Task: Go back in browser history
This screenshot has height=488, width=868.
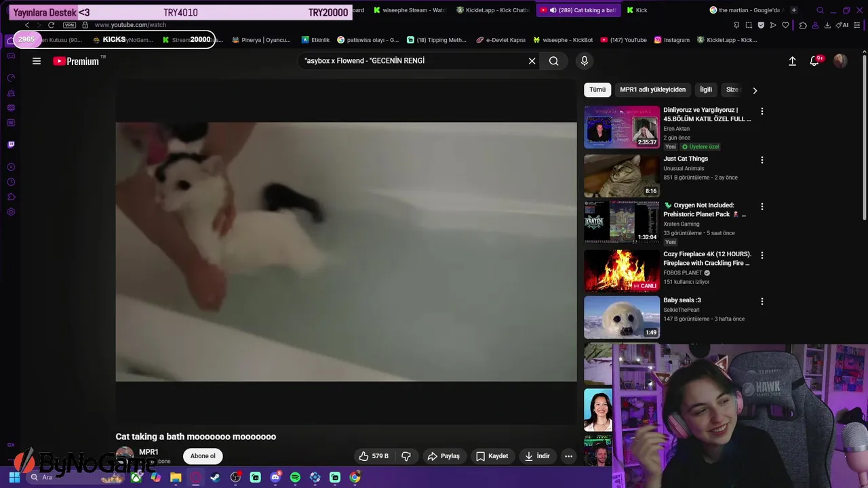Action: click(x=26, y=25)
